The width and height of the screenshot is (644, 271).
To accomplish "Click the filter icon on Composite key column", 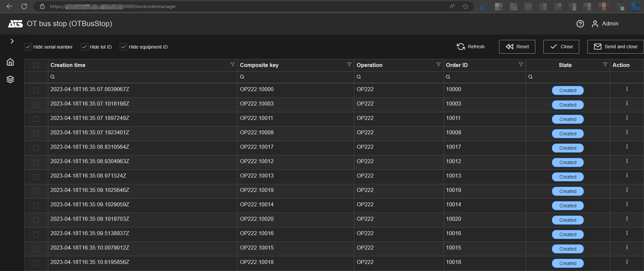I will (x=349, y=64).
